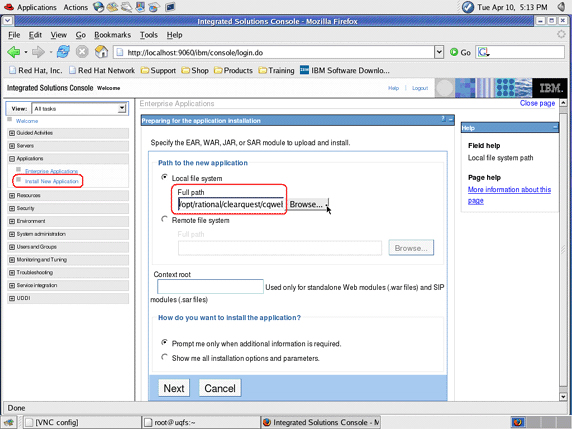Screen dimensions: 572x429
Task: Click the Google search engine icon
Action: (x=483, y=53)
